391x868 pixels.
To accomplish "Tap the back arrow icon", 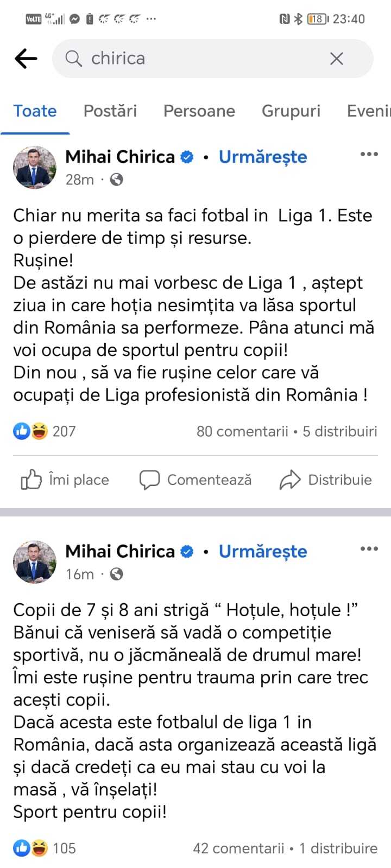I will (x=26, y=59).
